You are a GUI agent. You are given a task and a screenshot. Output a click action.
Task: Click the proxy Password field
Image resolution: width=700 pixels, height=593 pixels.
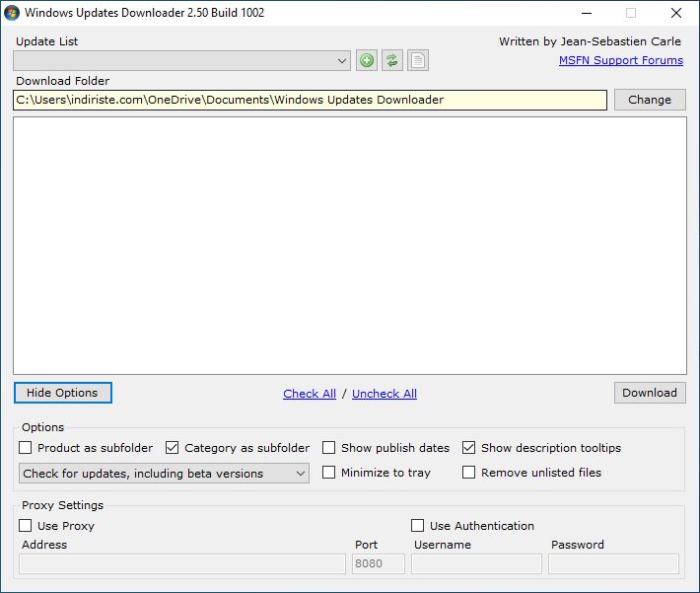pyautogui.click(x=614, y=564)
